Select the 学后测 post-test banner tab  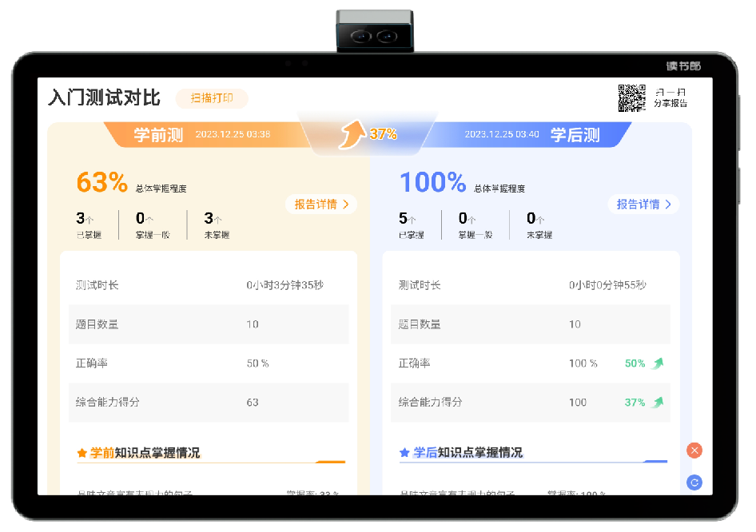pyautogui.click(x=575, y=134)
